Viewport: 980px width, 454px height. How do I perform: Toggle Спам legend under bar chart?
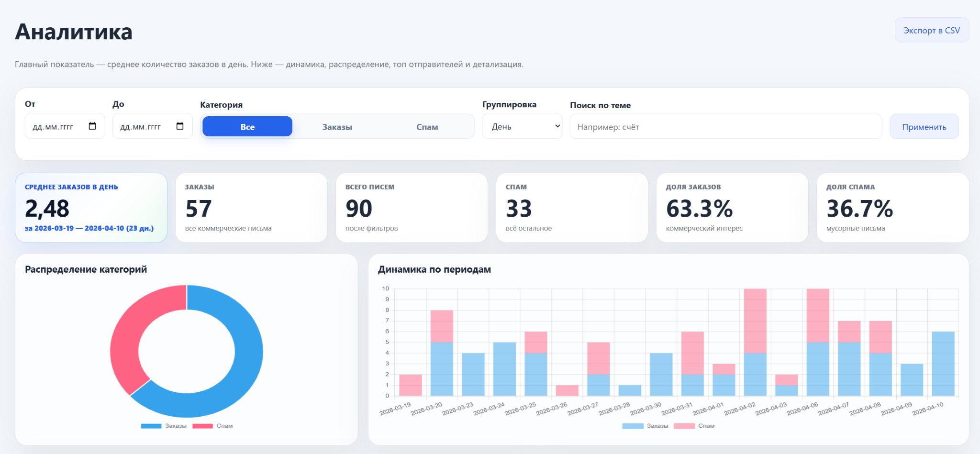pyautogui.click(x=694, y=426)
